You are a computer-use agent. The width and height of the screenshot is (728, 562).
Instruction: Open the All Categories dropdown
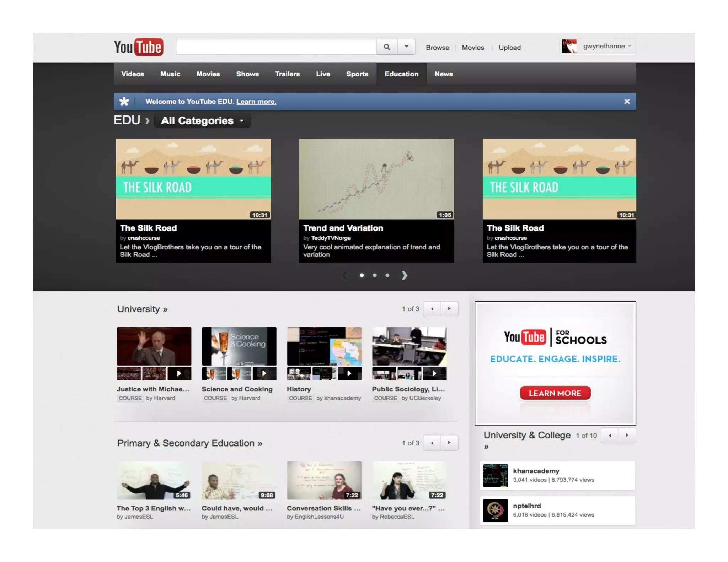pos(202,121)
